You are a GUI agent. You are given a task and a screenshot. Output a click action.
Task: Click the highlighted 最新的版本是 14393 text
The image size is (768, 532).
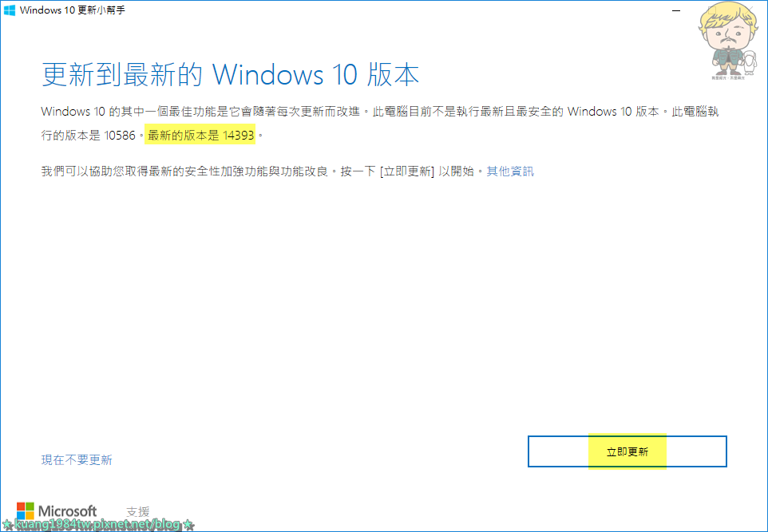point(200,135)
